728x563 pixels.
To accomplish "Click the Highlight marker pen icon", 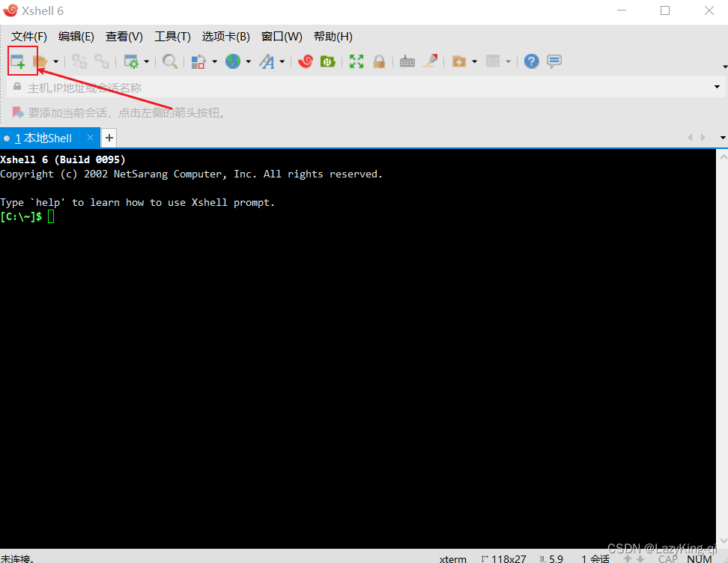I will click(x=431, y=61).
